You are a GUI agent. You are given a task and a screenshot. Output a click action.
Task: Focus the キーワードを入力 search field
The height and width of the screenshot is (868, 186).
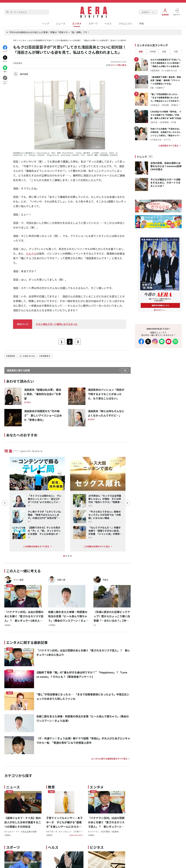point(27,12)
